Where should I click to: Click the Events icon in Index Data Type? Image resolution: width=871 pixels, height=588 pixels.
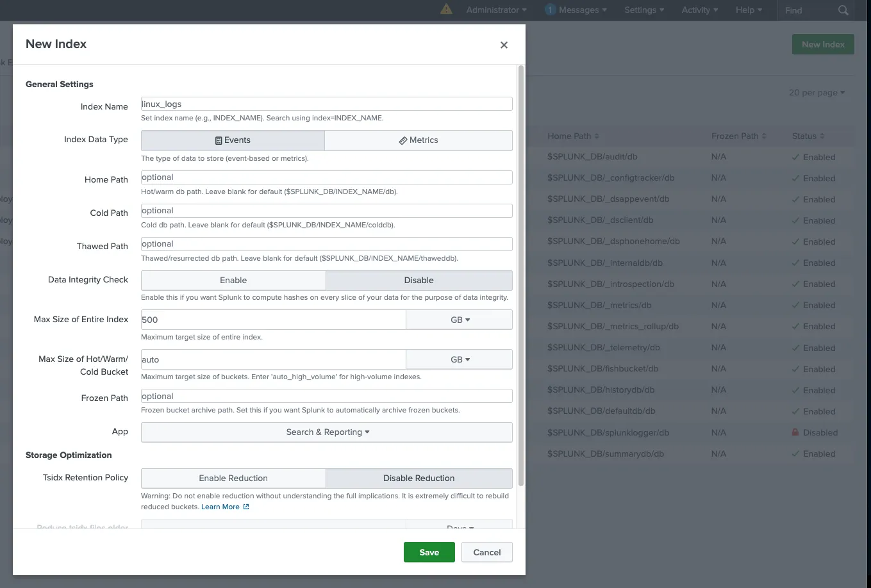pos(219,140)
